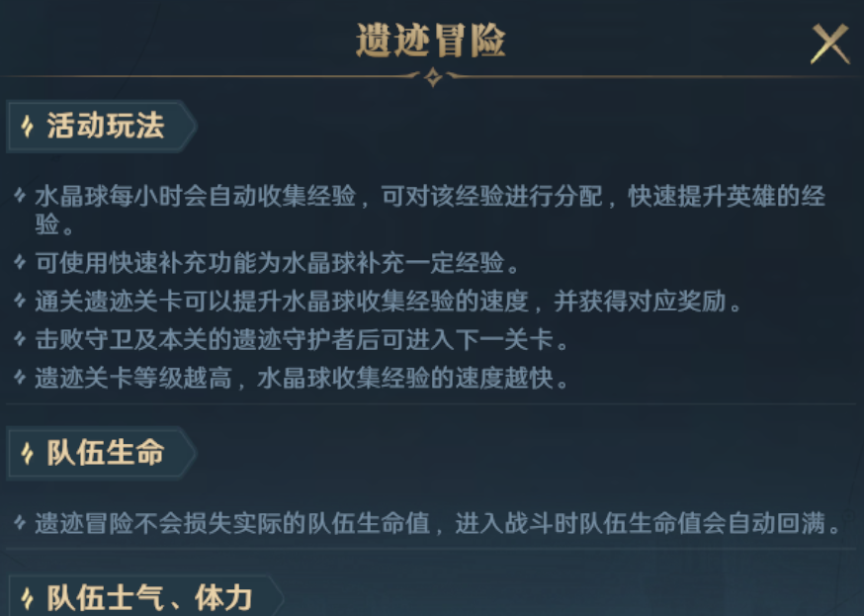Click the bullet icon before 可使用快速补充功能
Screen dimensions: 864x616
[20, 262]
